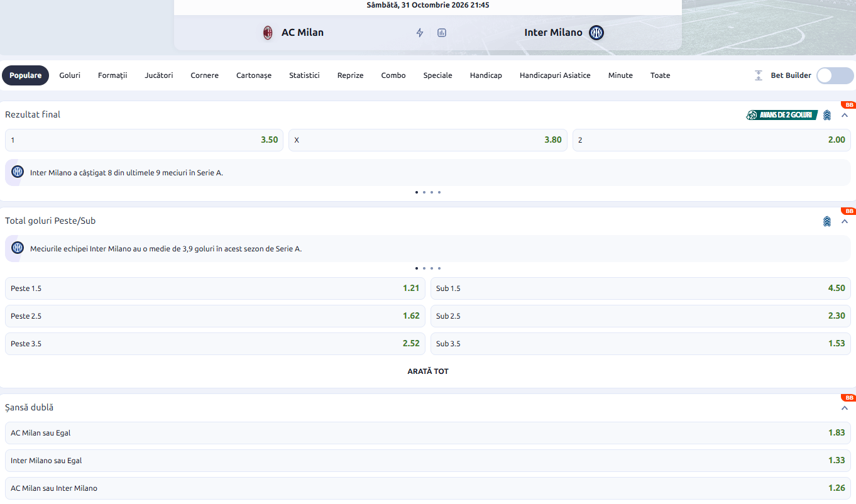Open the Jucători tab
This screenshot has height=504, width=856.
[159, 75]
